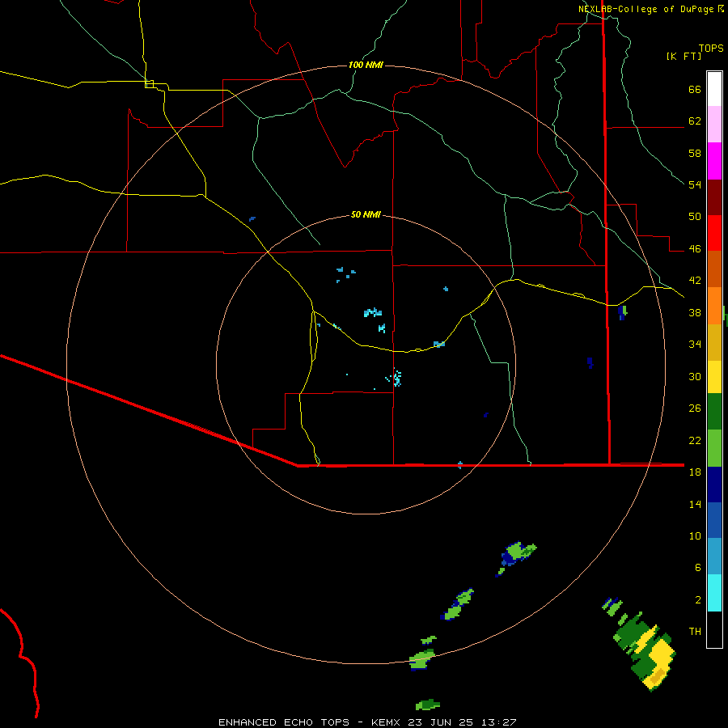Select the light pink legend swatch
The width and height of the screenshot is (728, 728).
pyautogui.click(x=714, y=124)
